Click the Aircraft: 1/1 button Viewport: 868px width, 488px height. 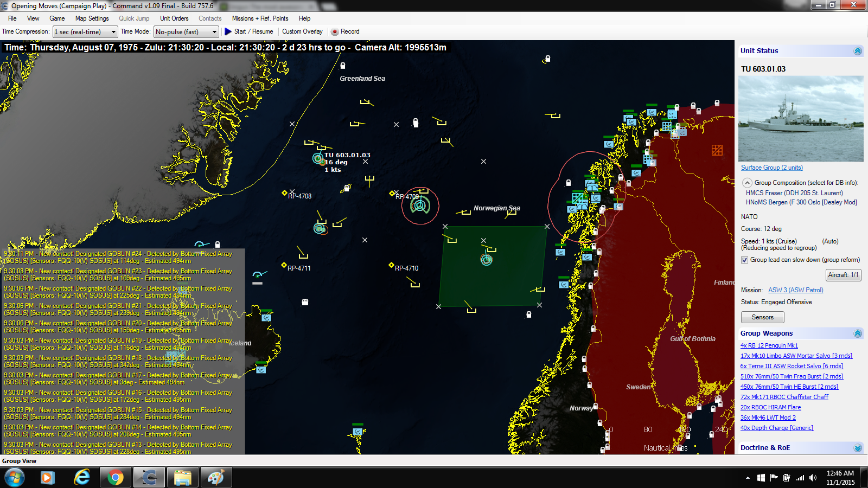[x=843, y=275]
